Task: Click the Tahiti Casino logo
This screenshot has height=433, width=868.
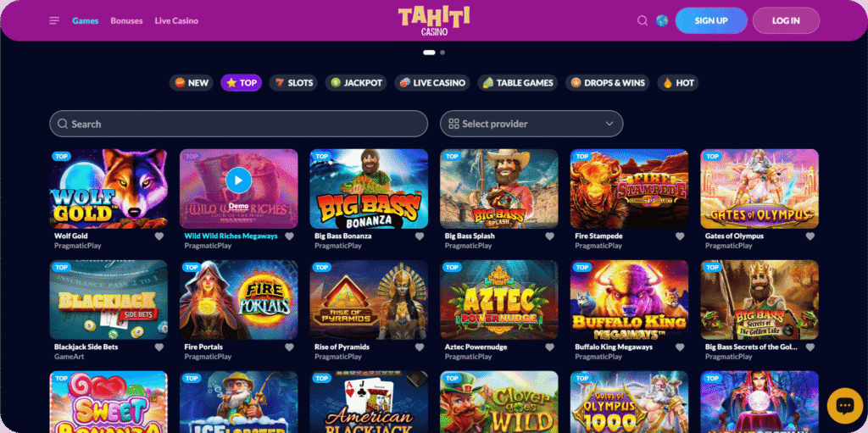Action: click(434, 20)
